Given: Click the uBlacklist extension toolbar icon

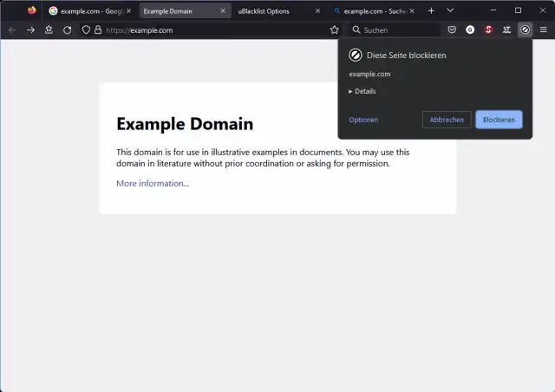Looking at the screenshot, I should click(525, 29).
